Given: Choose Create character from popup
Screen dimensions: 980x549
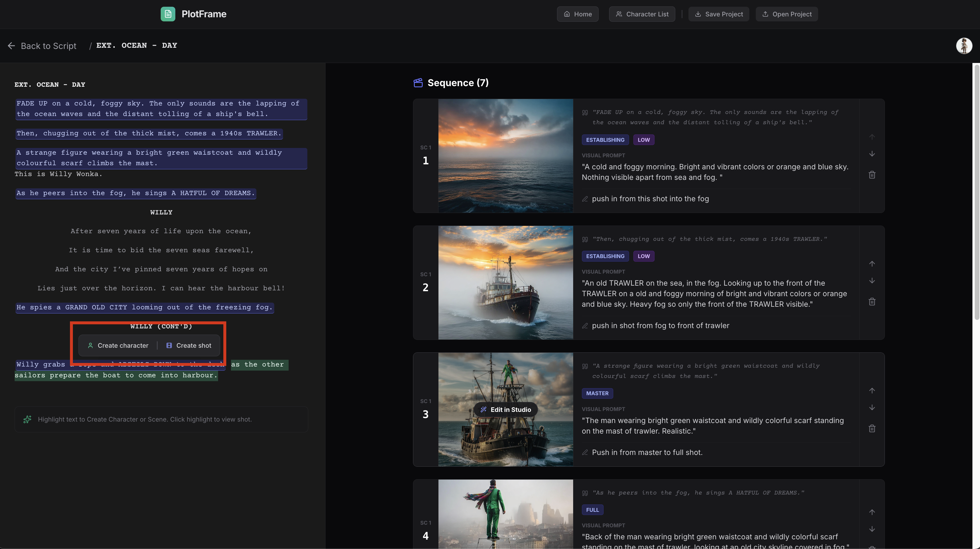Looking at the screenshot, I should tap(118, 345).
